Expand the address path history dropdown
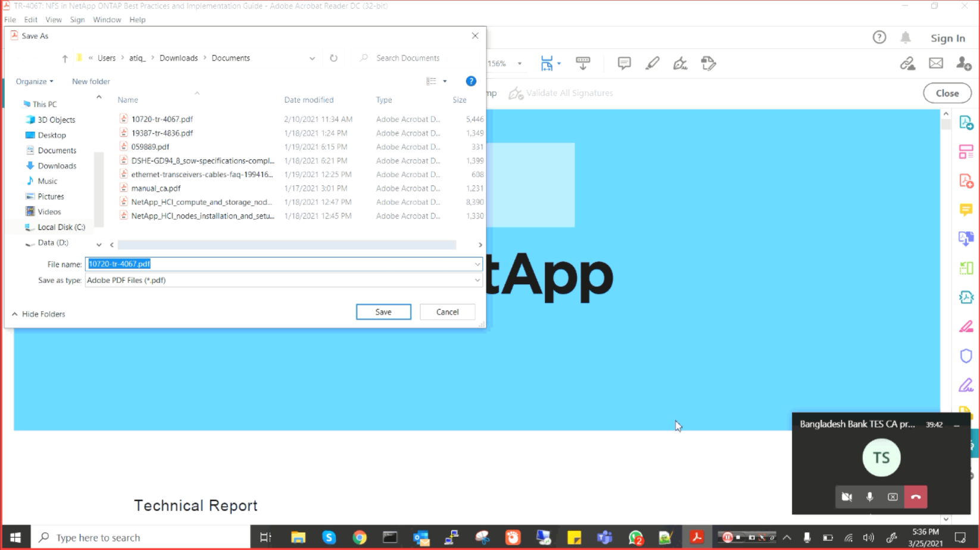 point(312,58)
